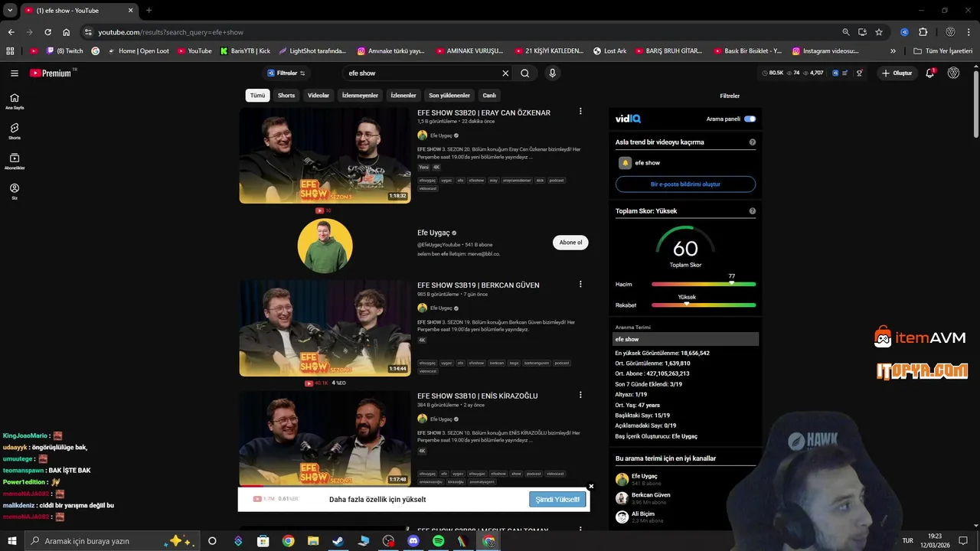Open the S3B19 Berkcan Güven thumbnail
The image size is (980, 551).
[325, 328]
